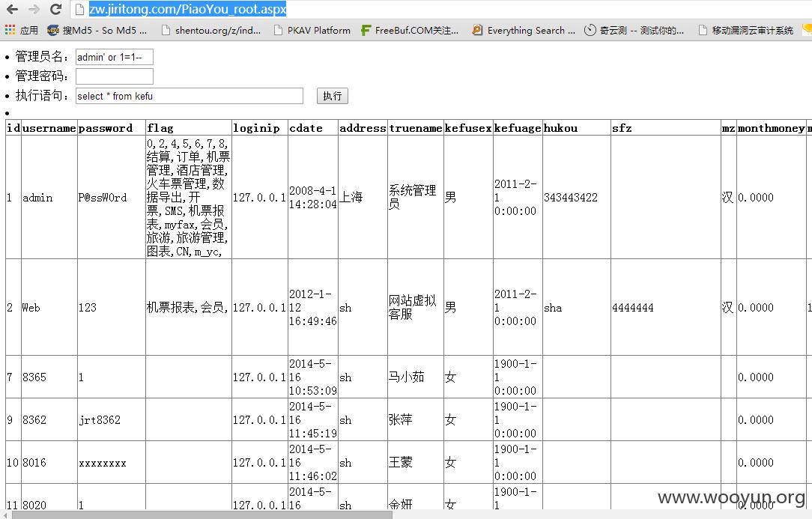Image resolution: width=812 pixels, height=519 pixels.
Task: Click the horizontal scrollbar at page bottom
Action: point(202,515)
